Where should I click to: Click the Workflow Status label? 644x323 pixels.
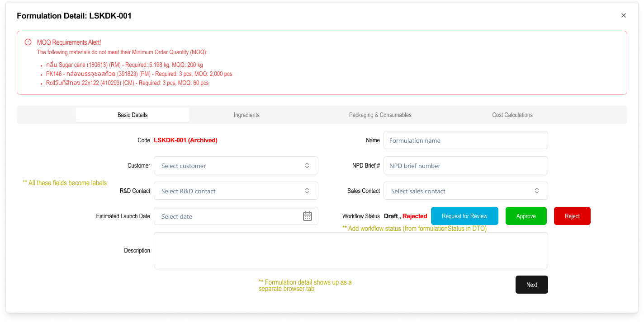pos(361,216)
